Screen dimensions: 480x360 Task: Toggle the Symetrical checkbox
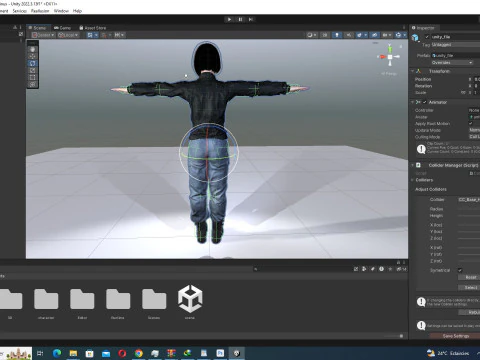(x=460, y=270)
